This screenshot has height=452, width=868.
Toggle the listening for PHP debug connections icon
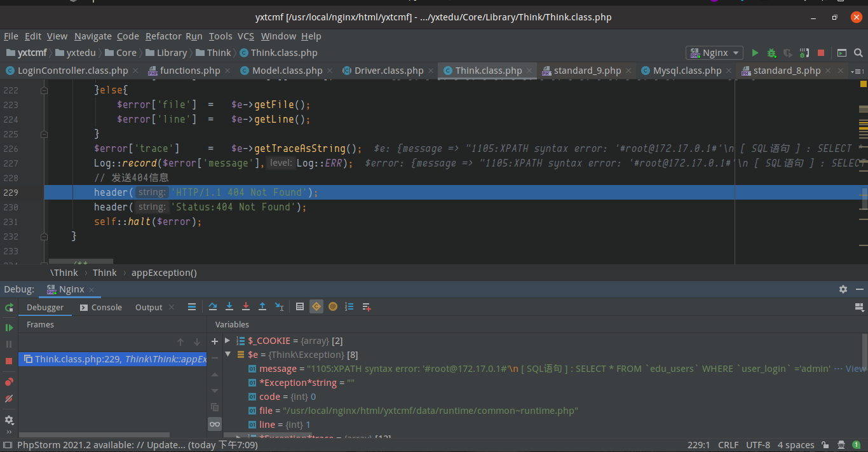[x=804, y=53]
